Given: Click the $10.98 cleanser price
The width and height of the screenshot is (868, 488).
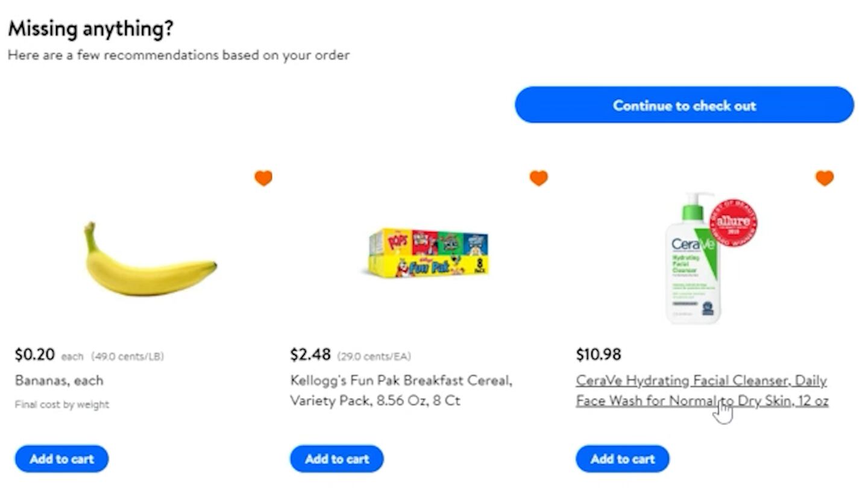Looking at the screenshot, I should (599, 355).
